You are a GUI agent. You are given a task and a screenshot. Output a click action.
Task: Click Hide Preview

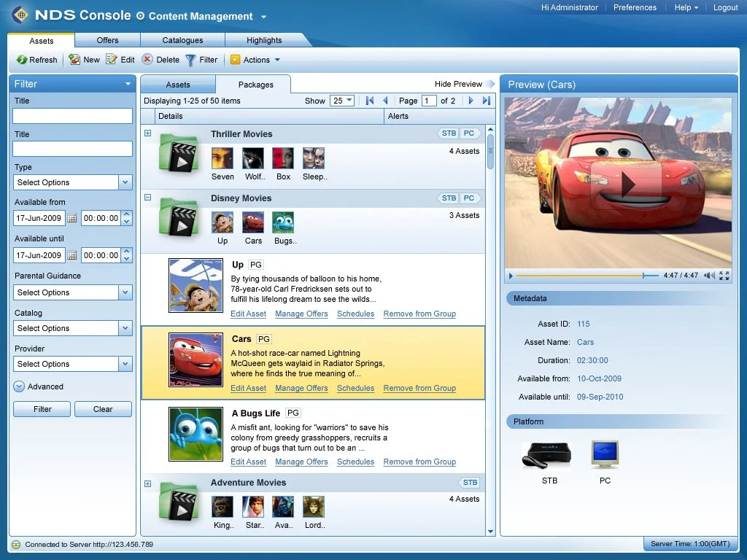465,85
